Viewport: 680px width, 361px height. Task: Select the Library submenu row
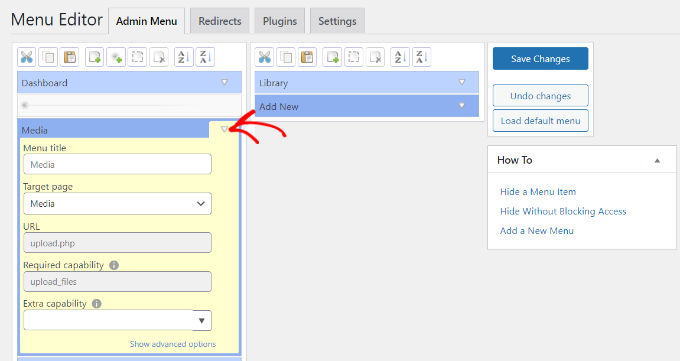coord(367,82)
